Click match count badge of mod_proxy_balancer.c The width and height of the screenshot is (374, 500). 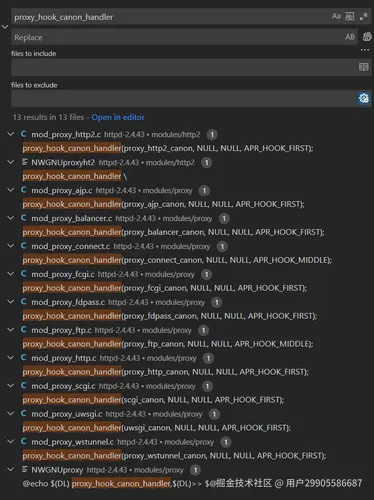224,219
